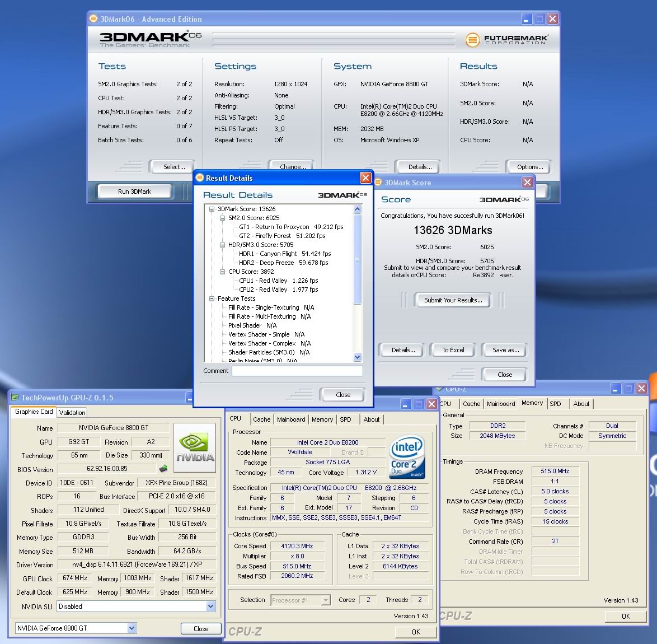Click scroll down arrow in Result Details list

(358, 357)
